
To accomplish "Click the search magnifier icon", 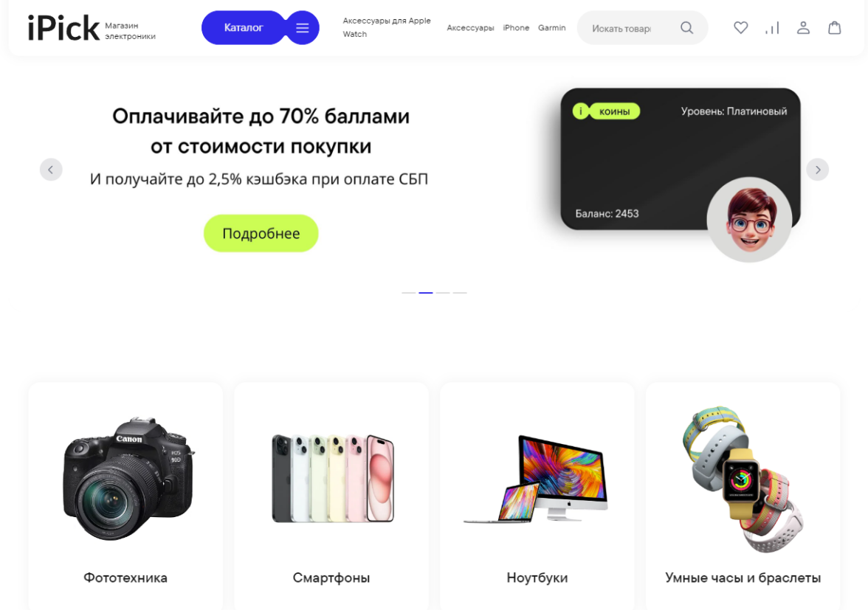I will coord(686,27).
